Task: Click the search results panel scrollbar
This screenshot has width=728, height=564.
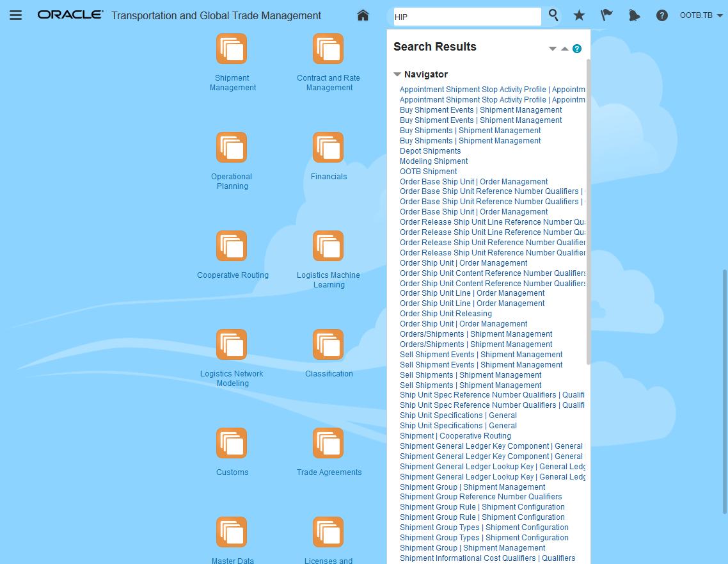Action: (589, 211)
